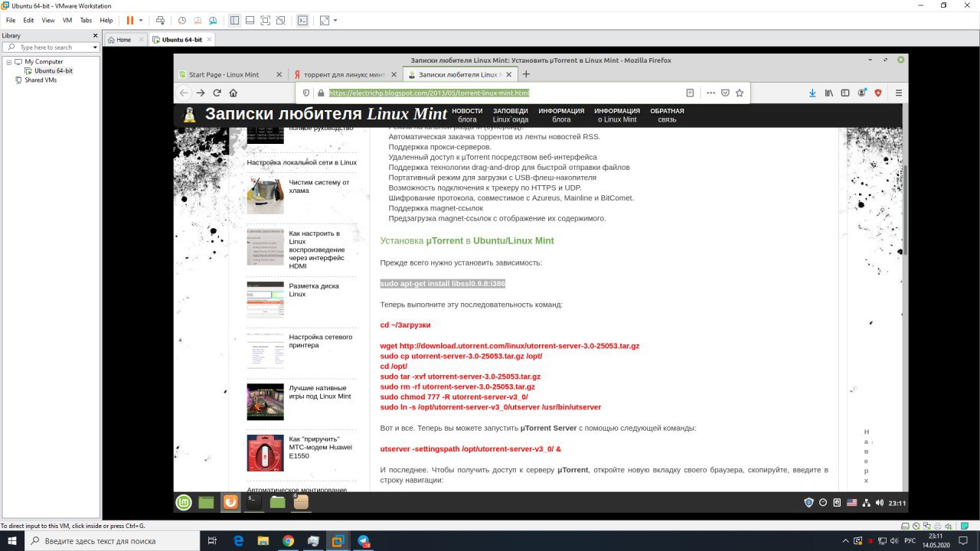The image size is (980, 551).
Task: Open Firefox account icon
Action: [862, 93]
